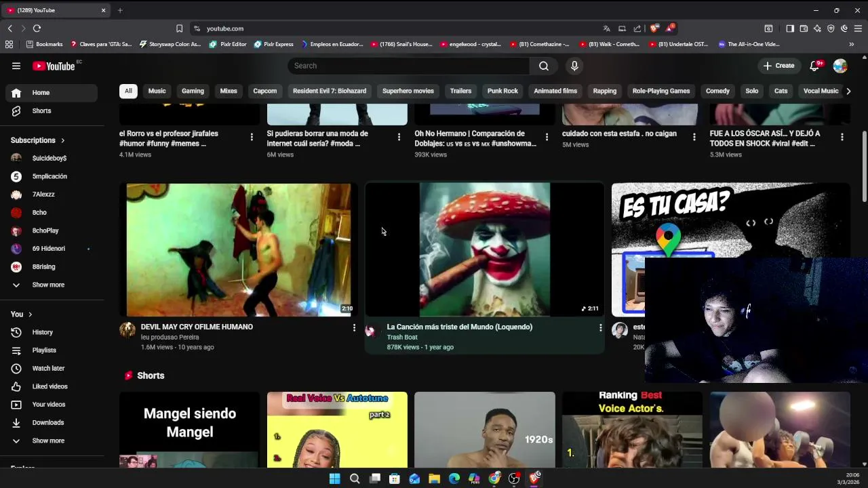The image size is (868, 488).
Task: Open 7Alexzz subscription channel
Action: click(52, 195)
